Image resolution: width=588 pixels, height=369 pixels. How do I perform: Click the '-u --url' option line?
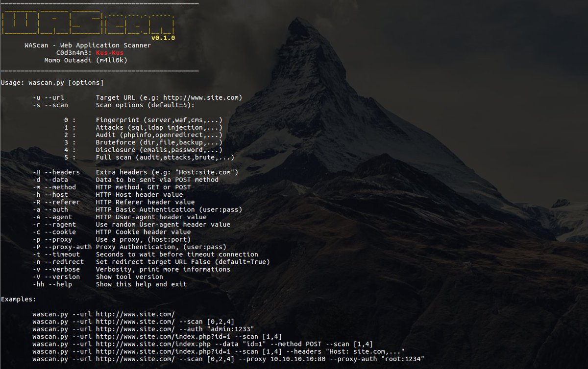[137, 97]
